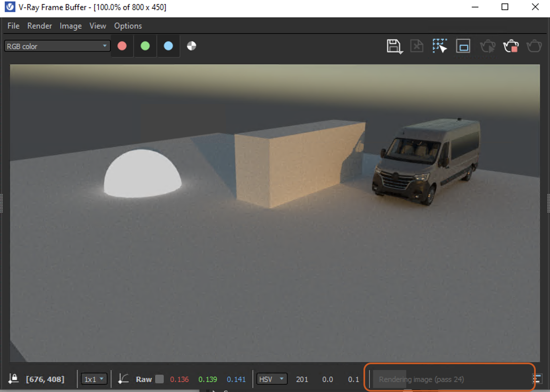Image resolution: width=550 pixels, height=392 pixels.
Task: Activate region render tool
Action: (463, 46)
